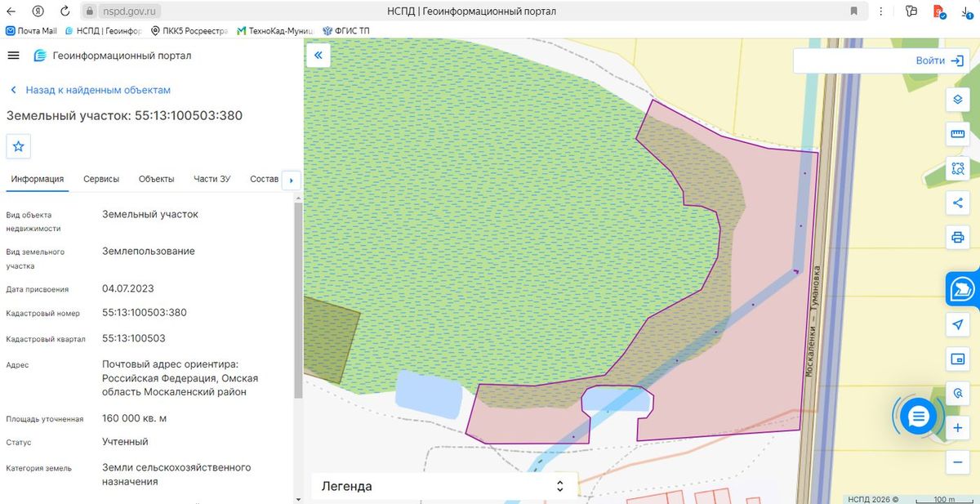Open the map layers tool

[x=958, y=100]
